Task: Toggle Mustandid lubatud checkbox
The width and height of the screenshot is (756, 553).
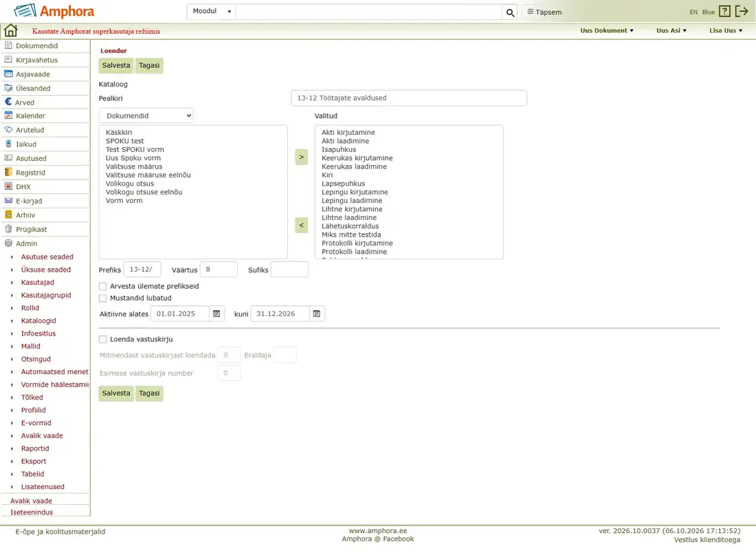Action: point(102,299)
